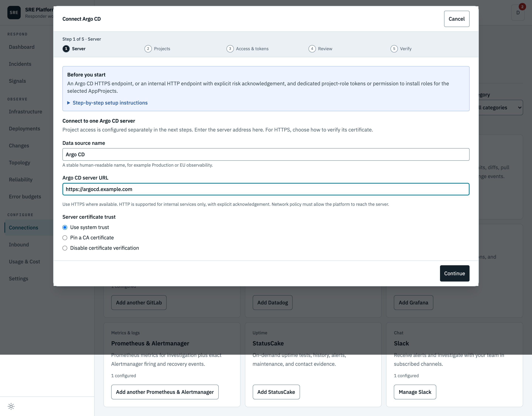Open Incidents in the sidebar
The image size is (532, 416).
click(x=20, y=64)
